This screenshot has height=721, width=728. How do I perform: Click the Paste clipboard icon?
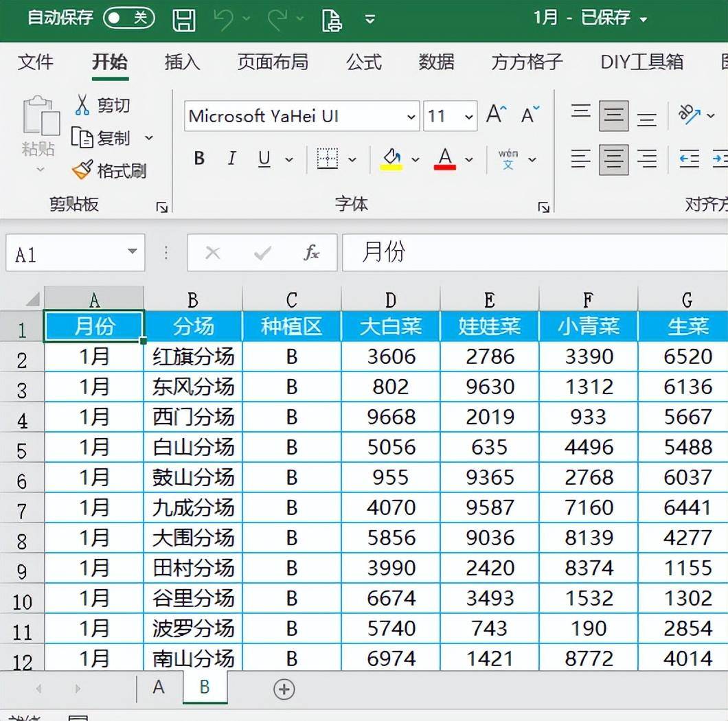point(41,115)
